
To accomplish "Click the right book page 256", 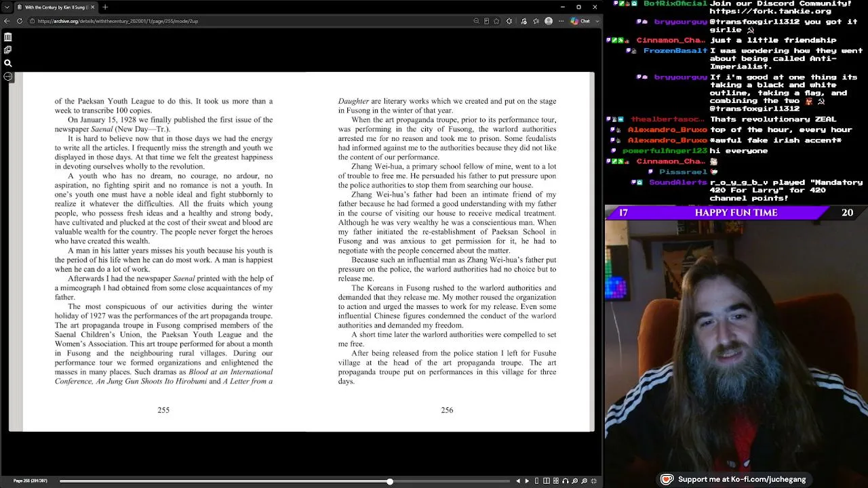I will (449, 251).
